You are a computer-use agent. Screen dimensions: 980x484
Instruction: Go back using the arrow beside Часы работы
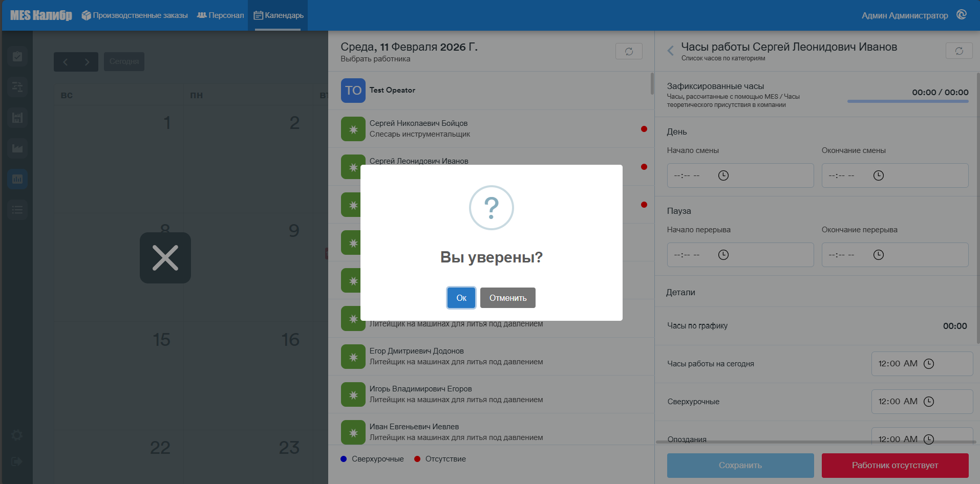pos(670,50)
